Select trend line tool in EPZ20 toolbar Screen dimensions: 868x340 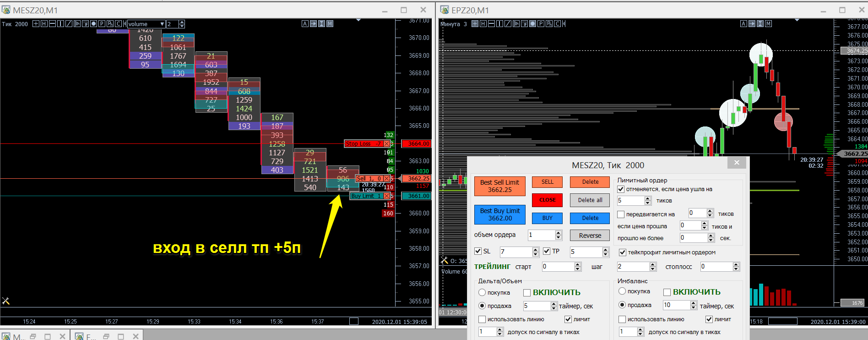(508, 24)
